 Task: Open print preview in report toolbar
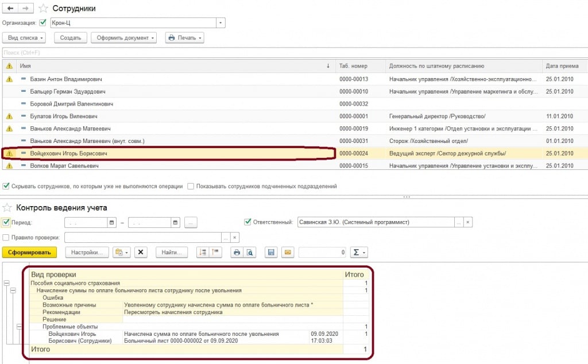[250, 252]
